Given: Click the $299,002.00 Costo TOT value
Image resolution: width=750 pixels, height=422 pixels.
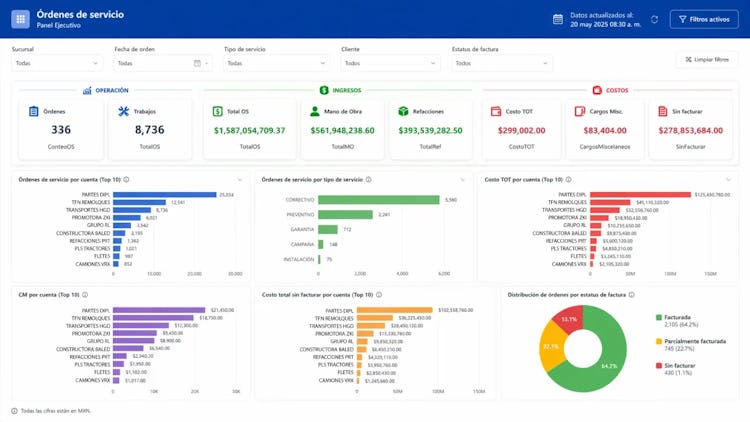Looking at the screenshot, I should [521, 131].
